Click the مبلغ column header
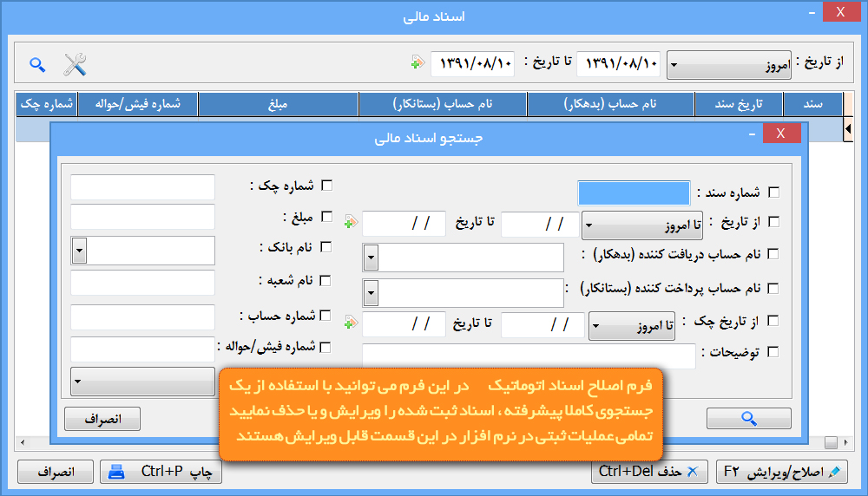Screen dimensions: 868x496 [x=278, y=104]
